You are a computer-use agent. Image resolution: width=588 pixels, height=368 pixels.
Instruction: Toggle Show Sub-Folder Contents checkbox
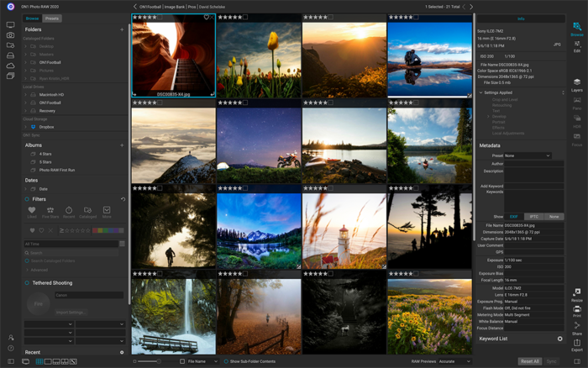pyautogui.click(x=226, y=361)
